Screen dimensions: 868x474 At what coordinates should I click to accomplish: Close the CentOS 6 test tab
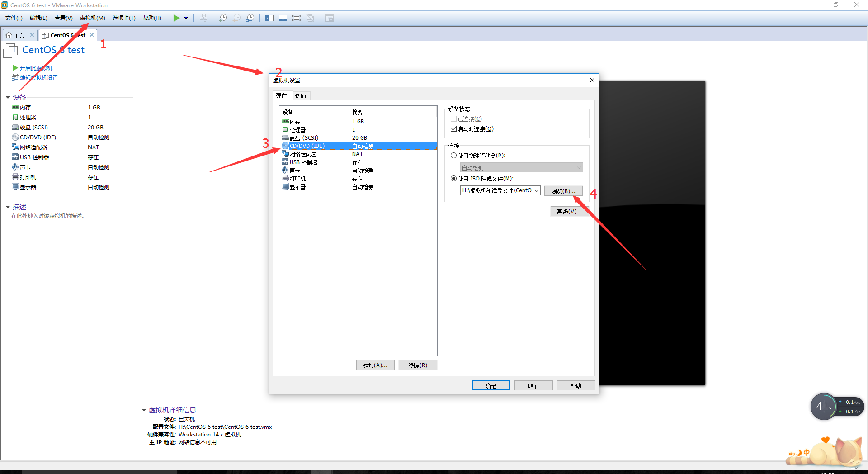pyautogui.click(x=92, y=35)
